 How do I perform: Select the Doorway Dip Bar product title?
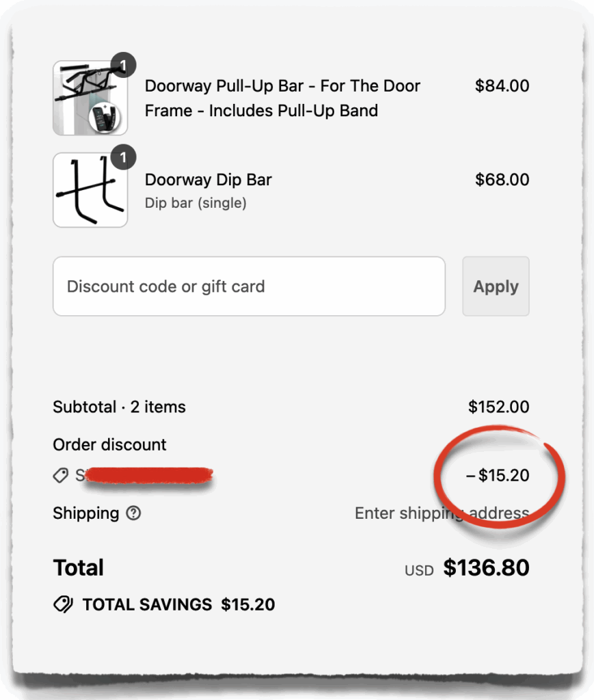click(208, 180)
